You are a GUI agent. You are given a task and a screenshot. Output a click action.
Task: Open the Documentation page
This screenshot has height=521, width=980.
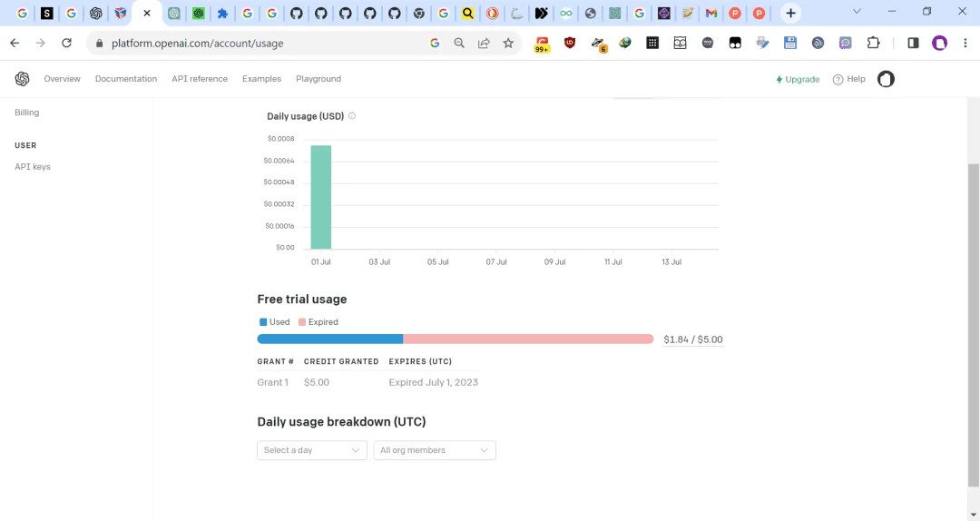click(125, 79)
